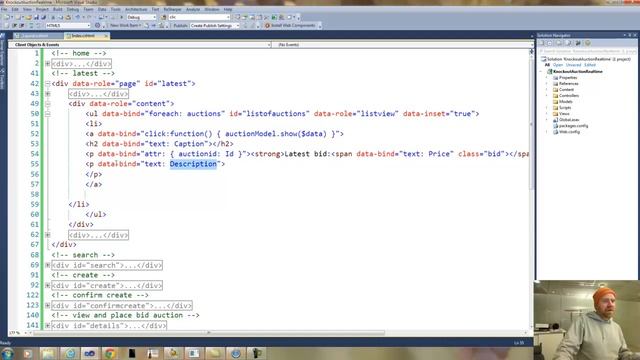Image resolution: width=640 pixels, height=360 pixels.
Task: Select the Properties folder
Action: coord(565,78)
